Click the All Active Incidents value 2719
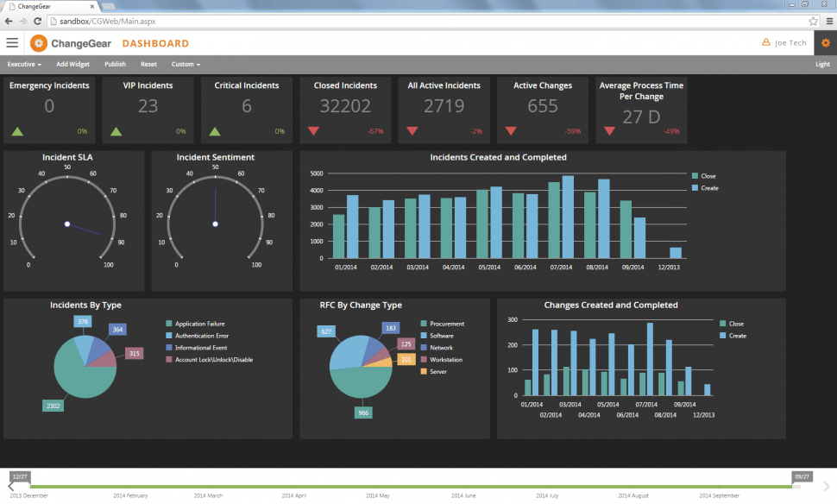The width and height of the screenshot is (837, 504). [x=444, y=105]
